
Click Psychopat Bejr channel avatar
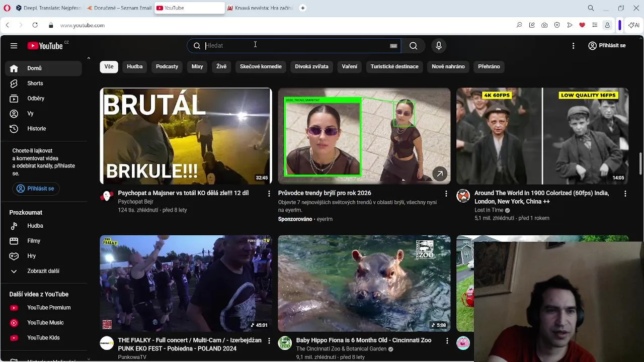click(106, 196)
